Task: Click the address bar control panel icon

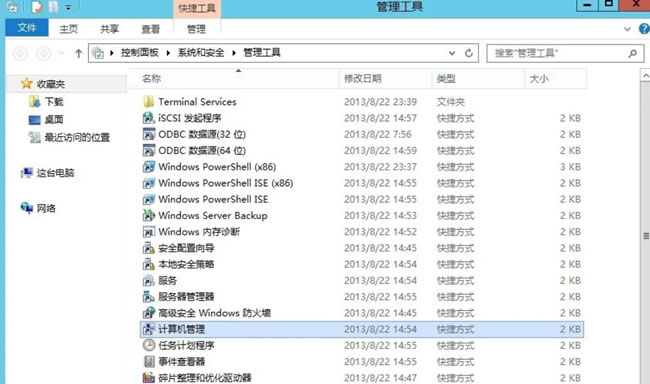Action: point(98,53)
